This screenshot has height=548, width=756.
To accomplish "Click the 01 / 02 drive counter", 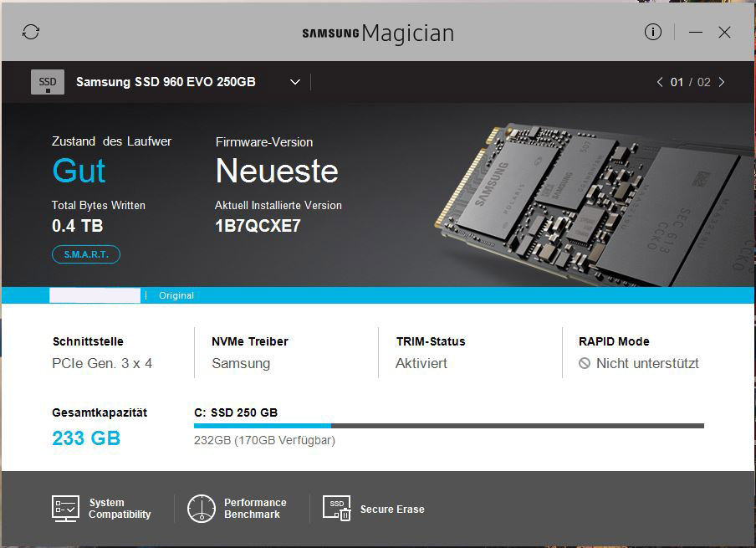I will tap(691, 82).
